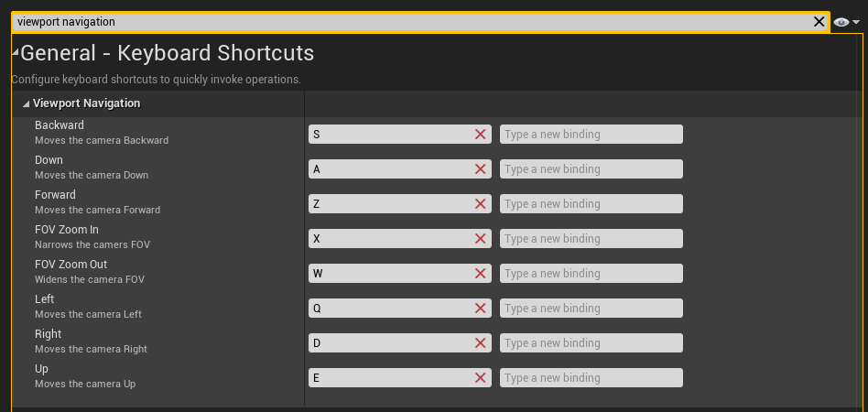The image size is (868, 412).
Task: Click the new binding field for Up
Action: [x=591, y=378]
